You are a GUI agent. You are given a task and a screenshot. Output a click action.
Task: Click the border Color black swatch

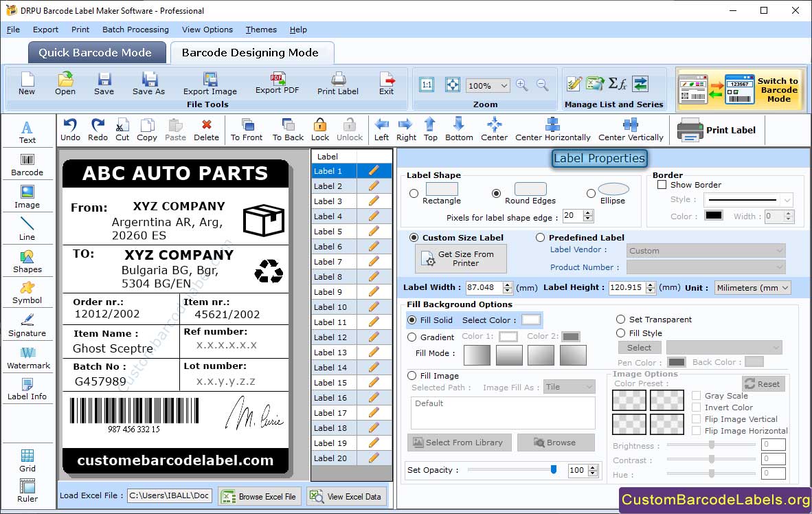714,216
